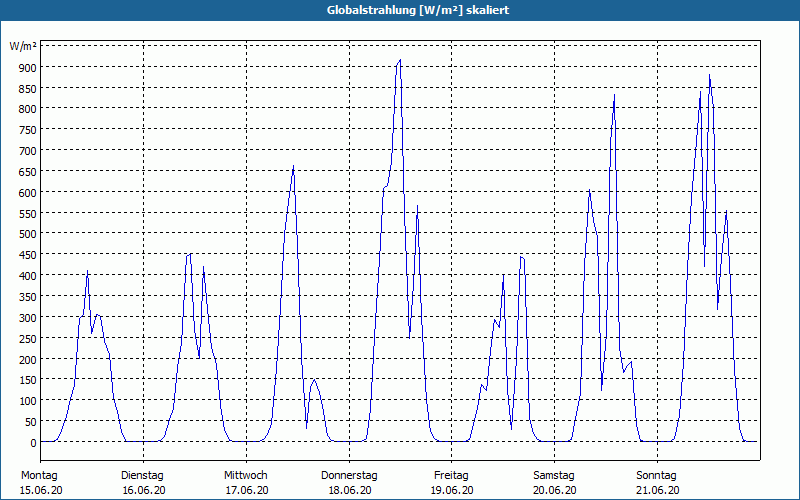Click the 250 y-axis value
Screen dimensions: 800x500
point(28,339)
